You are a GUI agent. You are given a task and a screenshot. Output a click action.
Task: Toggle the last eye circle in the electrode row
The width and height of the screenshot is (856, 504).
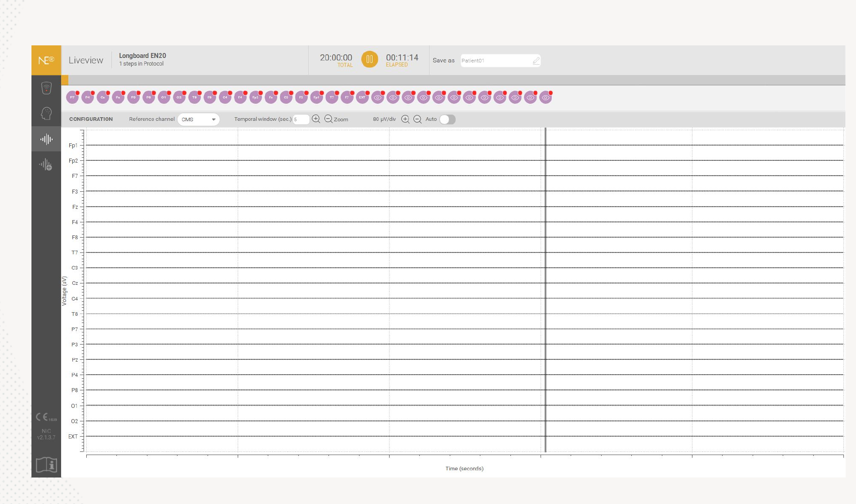546,97
